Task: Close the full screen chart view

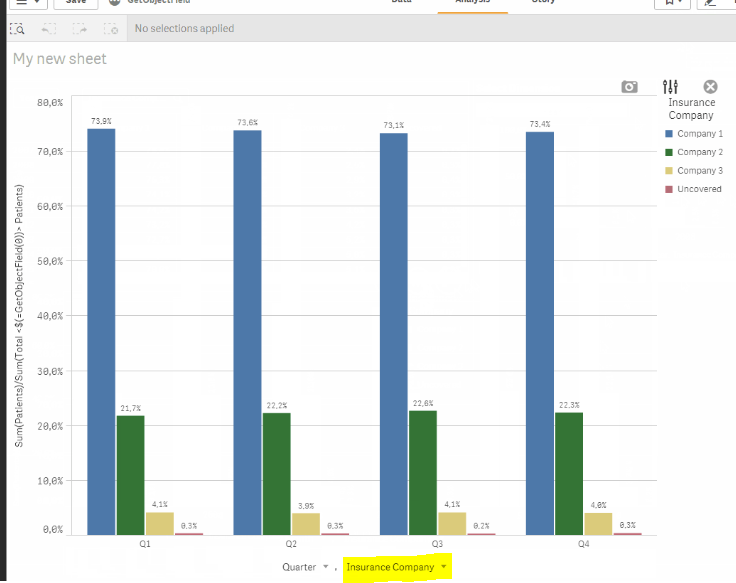Action: coord(710,87)
